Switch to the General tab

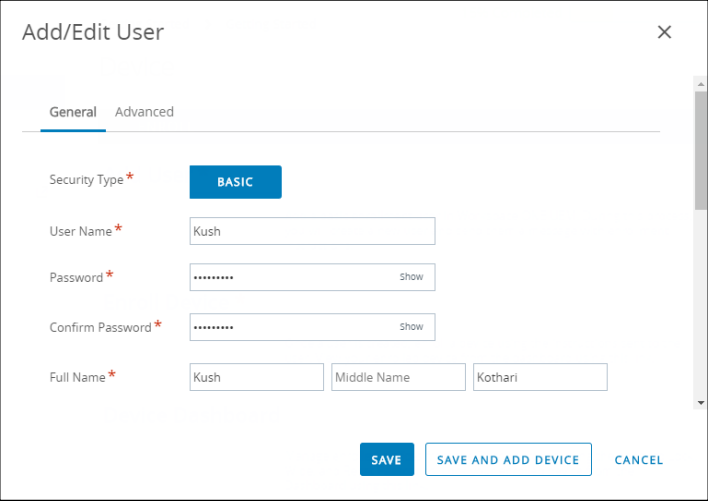coord(73,112)
